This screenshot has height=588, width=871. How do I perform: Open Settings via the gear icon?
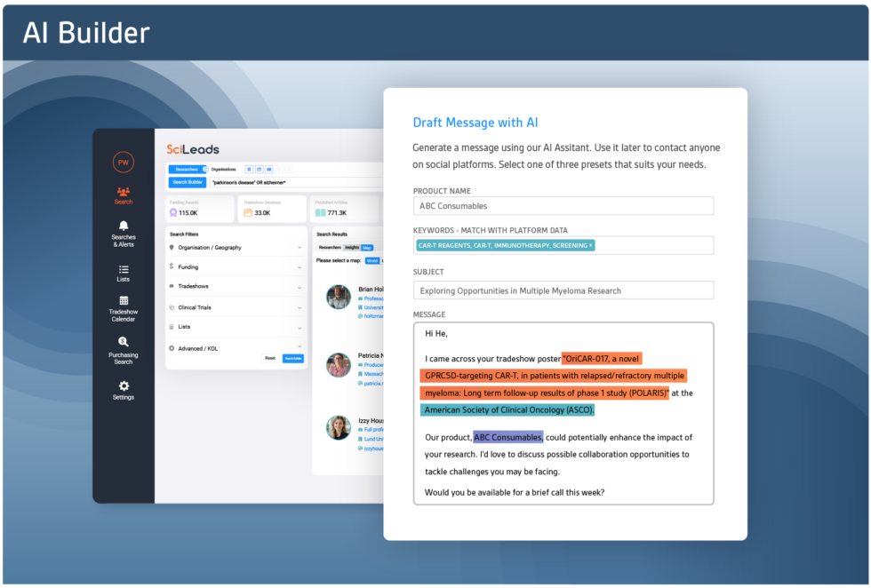point(124,385)
